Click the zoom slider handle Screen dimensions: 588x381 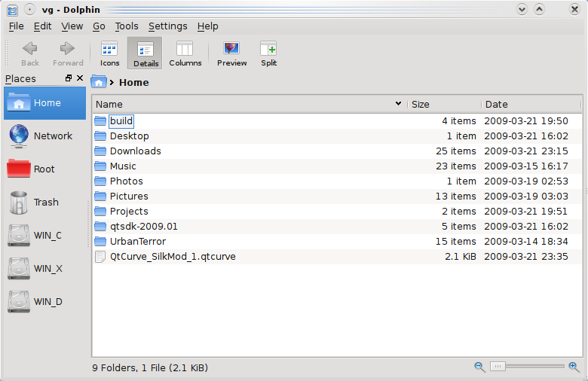[498, 367]
